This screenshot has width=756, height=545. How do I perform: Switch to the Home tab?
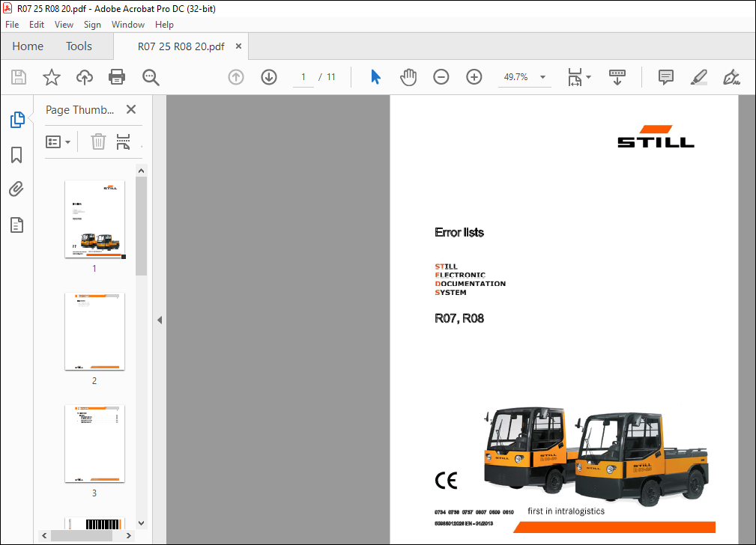pyautogui.click(x=28, y=46)
